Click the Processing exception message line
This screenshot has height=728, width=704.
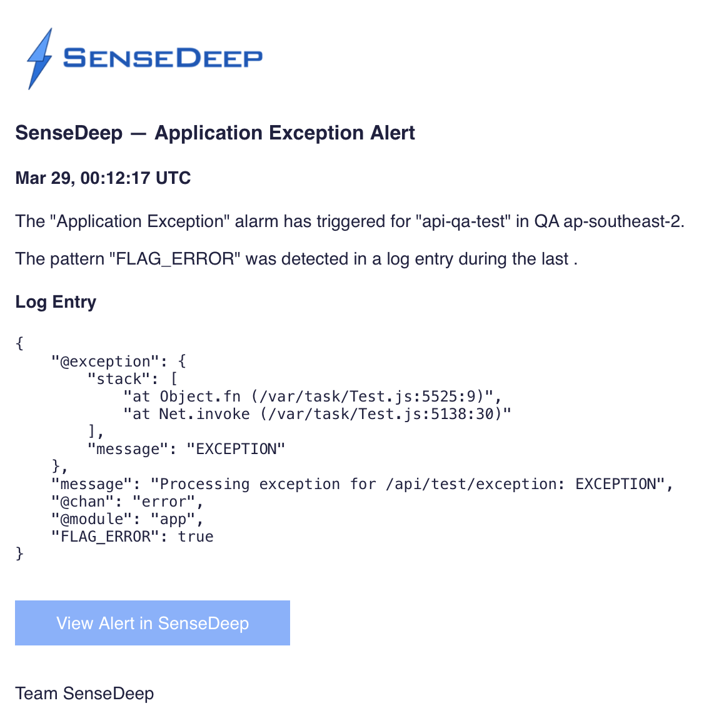(362, 484)
